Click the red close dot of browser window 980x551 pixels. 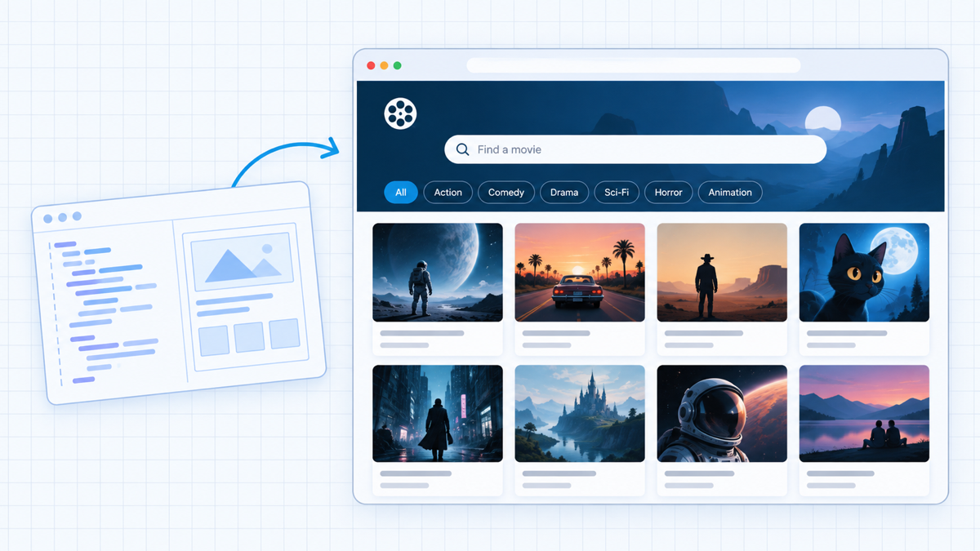(x=371, y=65)
